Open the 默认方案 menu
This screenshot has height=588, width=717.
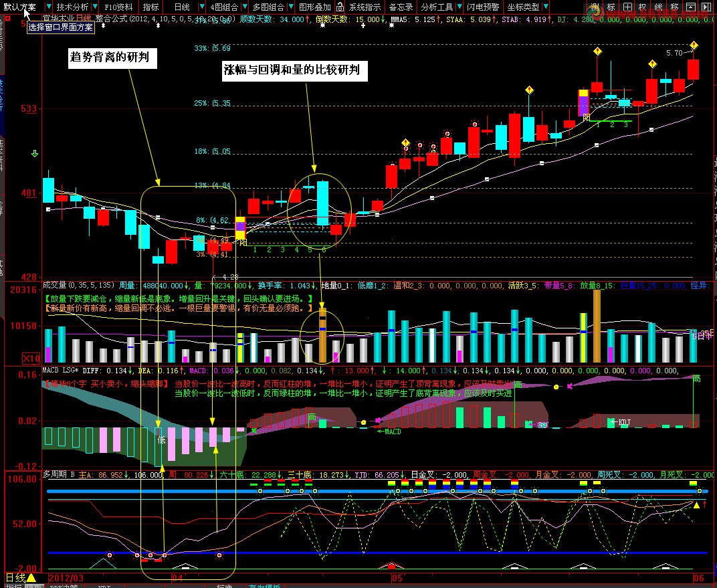tap(20, 7)
